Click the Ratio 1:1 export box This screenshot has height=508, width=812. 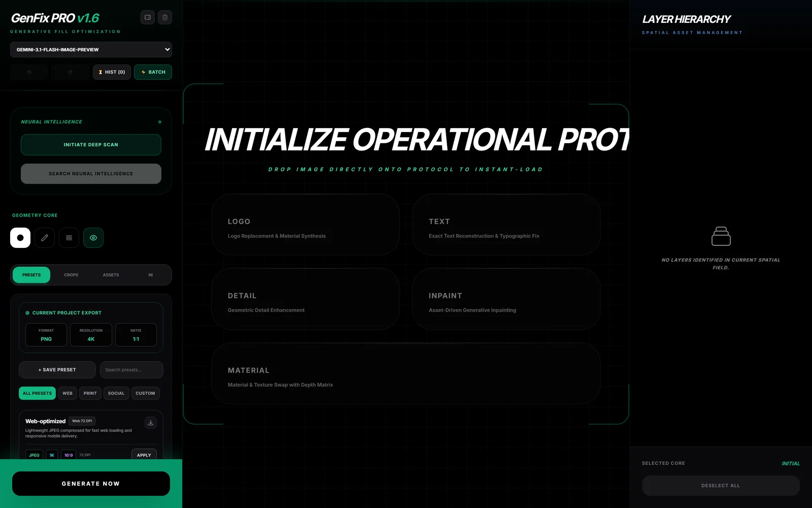pyautogui.click(x=136, y=335)
